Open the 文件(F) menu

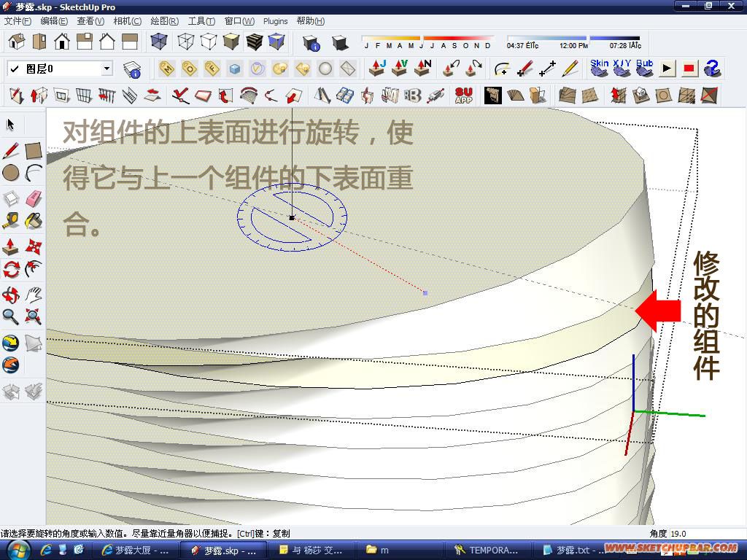click(18, 21)
